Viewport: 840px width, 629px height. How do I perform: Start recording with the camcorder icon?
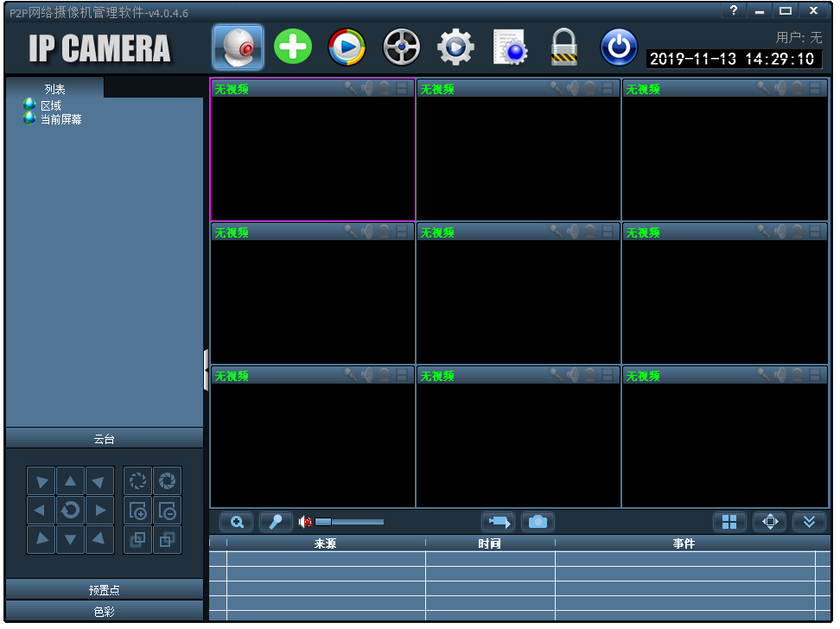click(496, 522)
